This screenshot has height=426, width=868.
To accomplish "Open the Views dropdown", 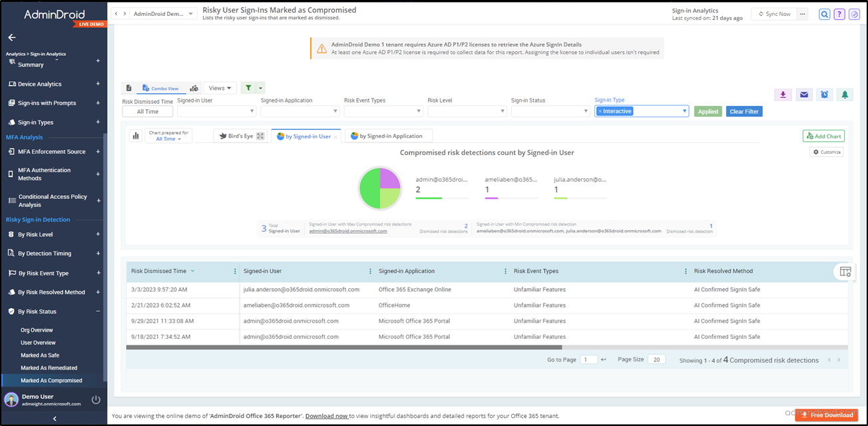I will pos(220,87).
